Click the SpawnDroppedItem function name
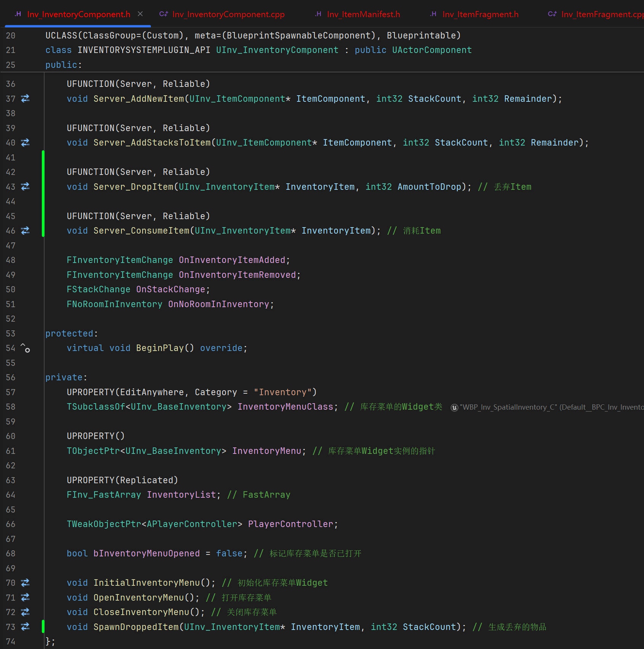The image size is (644, 649). click(x=136, y=627)
